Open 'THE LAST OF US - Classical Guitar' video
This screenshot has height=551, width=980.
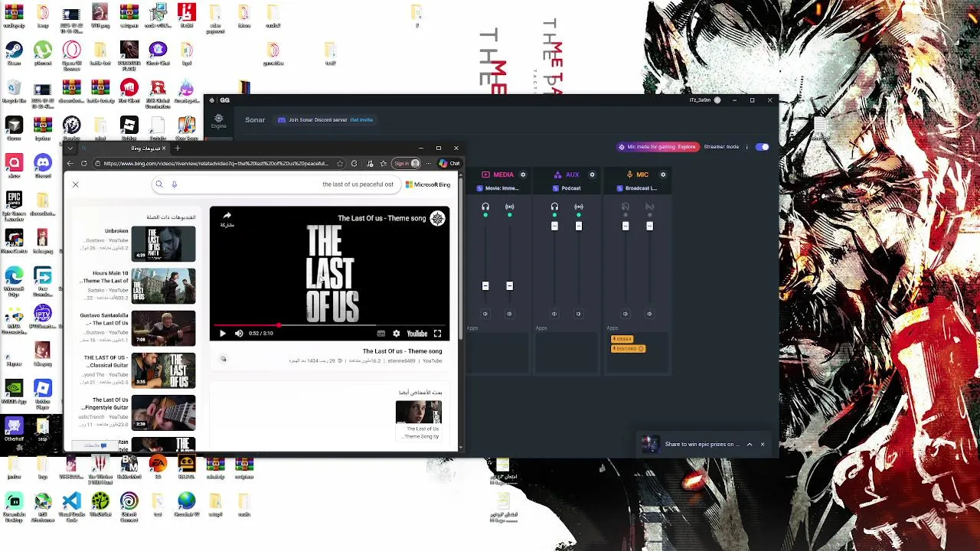163,370
